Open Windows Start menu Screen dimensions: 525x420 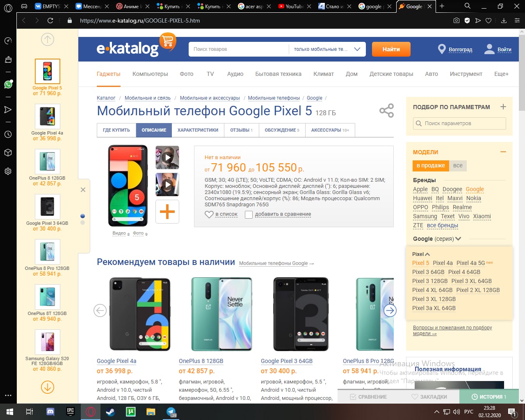9,411
